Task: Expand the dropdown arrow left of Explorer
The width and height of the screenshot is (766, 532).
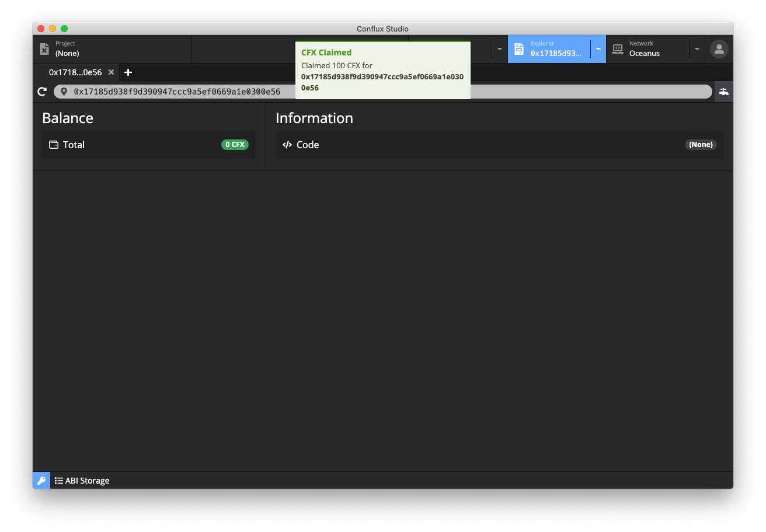Action: 499,49
